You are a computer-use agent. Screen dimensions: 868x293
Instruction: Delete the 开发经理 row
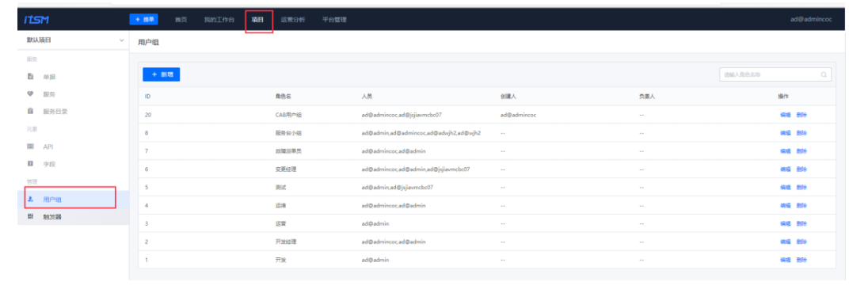[x=801, y=242]
